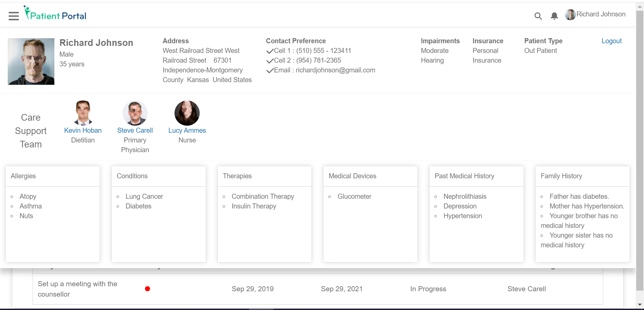The height and width of the screenshot is (310, 644).
Task: Select the Allergies card header
Action: [53, 176]
